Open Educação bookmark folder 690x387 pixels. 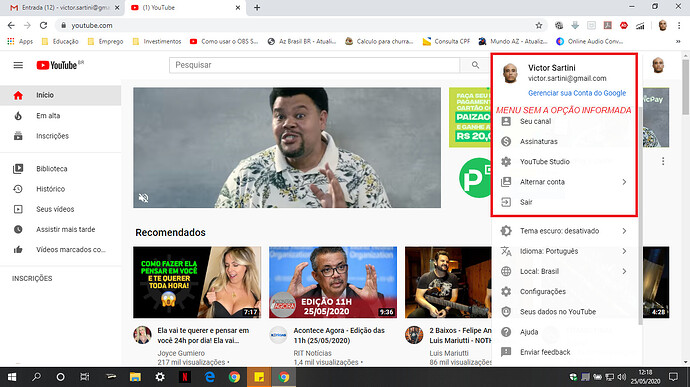click(60, 41)
